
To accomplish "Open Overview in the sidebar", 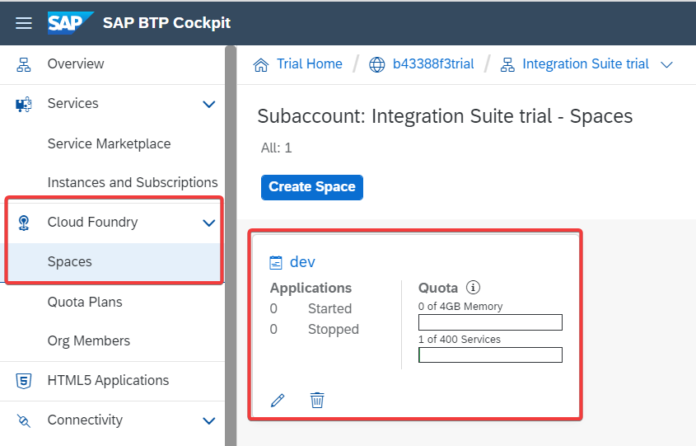I will point(75,64).
